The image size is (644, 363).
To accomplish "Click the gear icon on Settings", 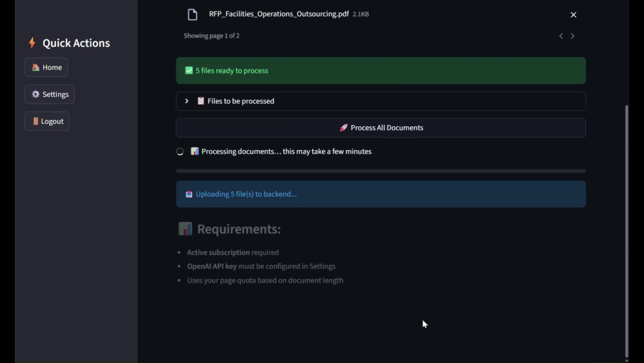I will [35, 94].
